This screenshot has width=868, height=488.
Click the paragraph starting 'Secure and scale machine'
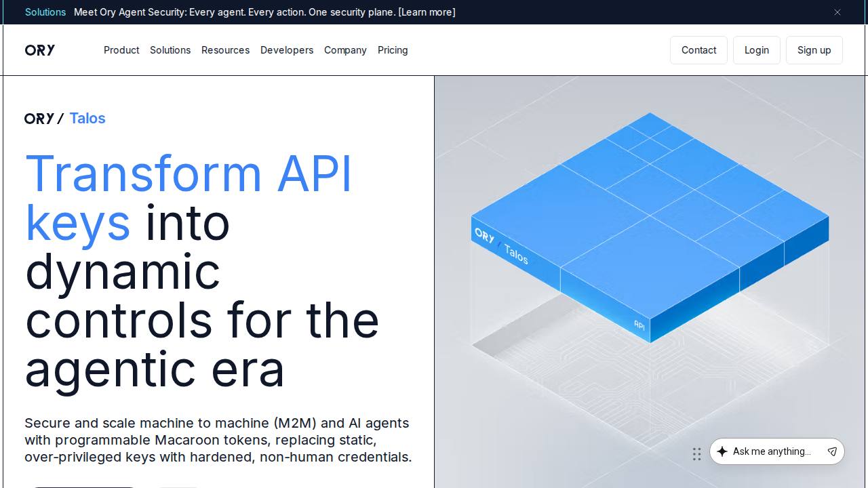[x=218, y=440]
